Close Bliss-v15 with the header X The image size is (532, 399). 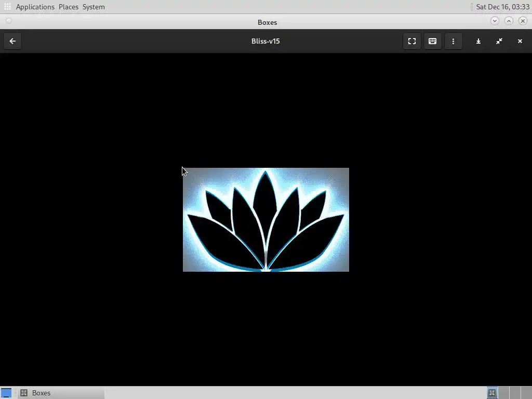pos(520,41)
